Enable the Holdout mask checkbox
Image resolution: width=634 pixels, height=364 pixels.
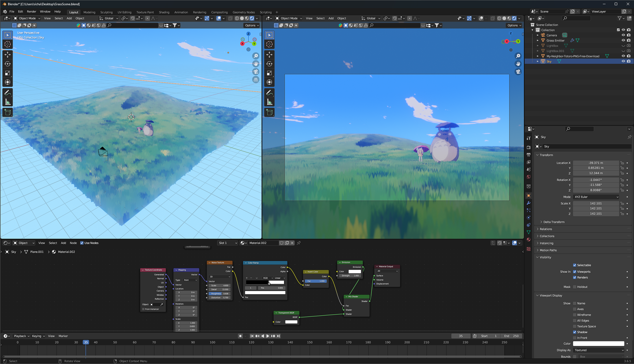[x=575, y=287]
